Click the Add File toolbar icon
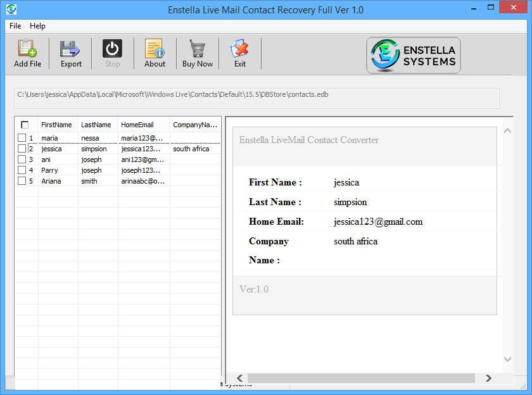 [x=27, y=48]
